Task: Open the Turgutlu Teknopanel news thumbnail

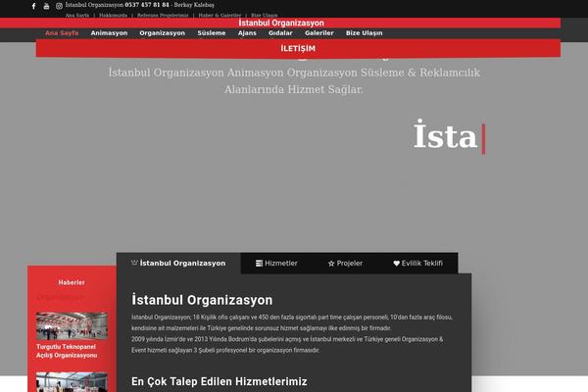Action: pos(72,325)
